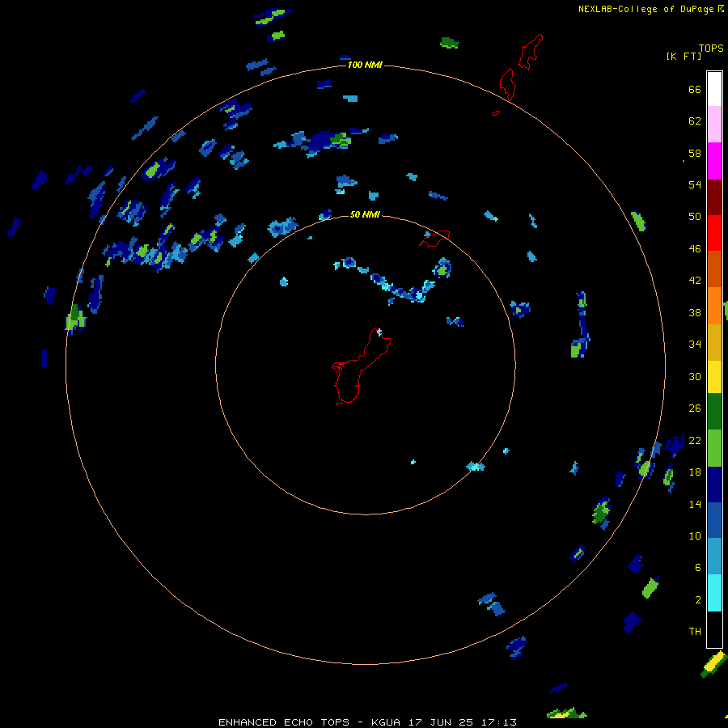Viewport: 728px width, 728px height.
Task: Click the 34 value on the legend
Action: 695,345
